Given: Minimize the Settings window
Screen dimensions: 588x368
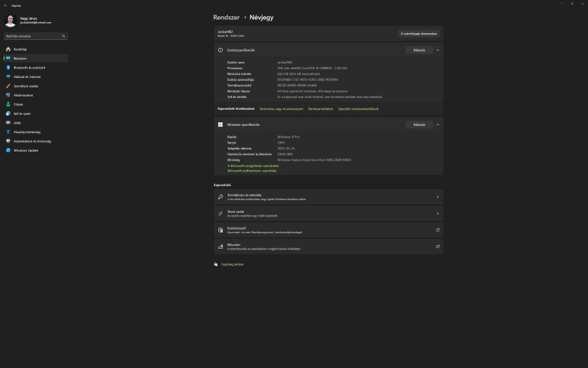Looking at the screenshot, I should click(562, 4).
